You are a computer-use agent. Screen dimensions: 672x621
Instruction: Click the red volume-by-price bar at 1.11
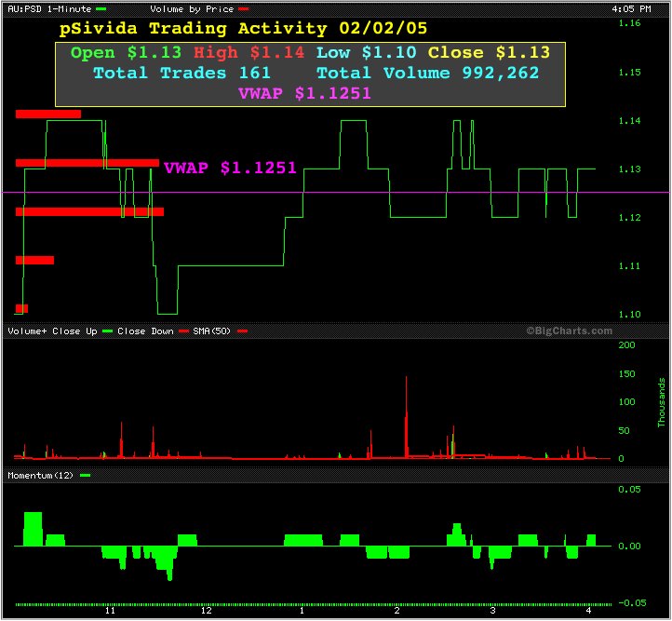coord(34,260)
